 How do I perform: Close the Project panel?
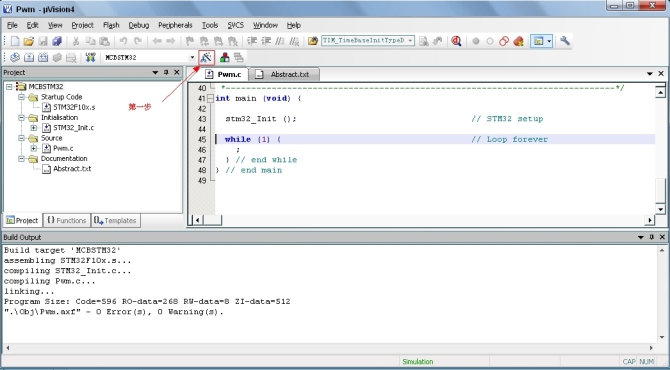click(176, 72)
